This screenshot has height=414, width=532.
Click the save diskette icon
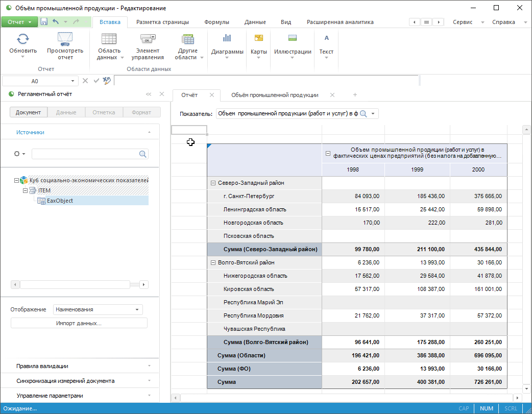pyautogui.click(x=44, y=22)
